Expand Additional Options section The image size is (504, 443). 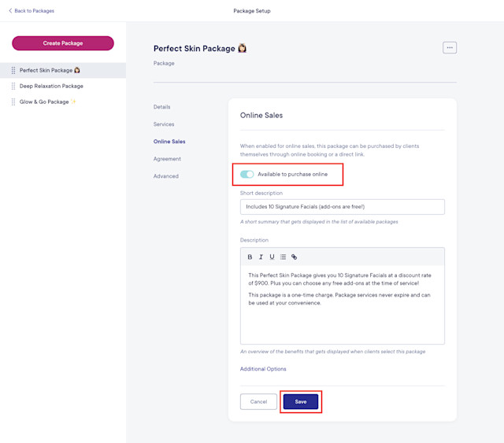click(263, 369)
